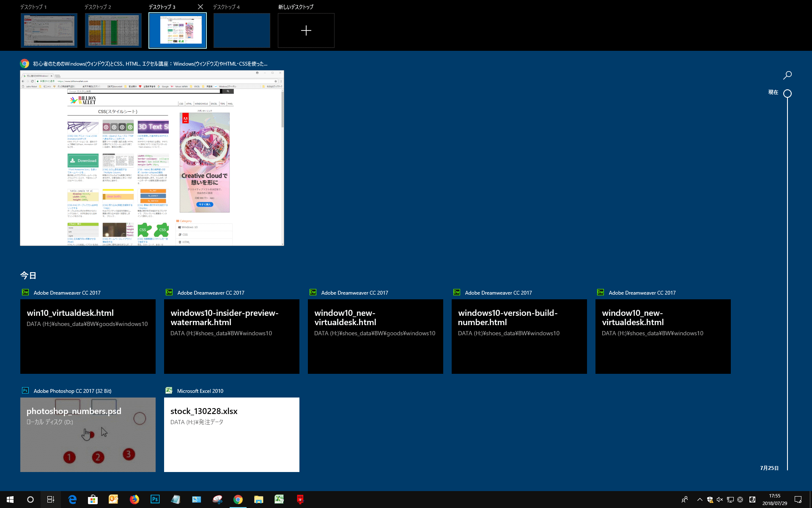Open Photoshop from the taskbar

pos(155,500)
